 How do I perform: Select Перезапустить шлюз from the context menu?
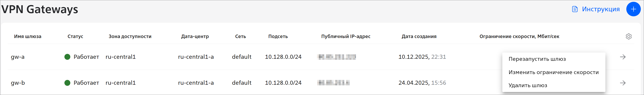537,59
